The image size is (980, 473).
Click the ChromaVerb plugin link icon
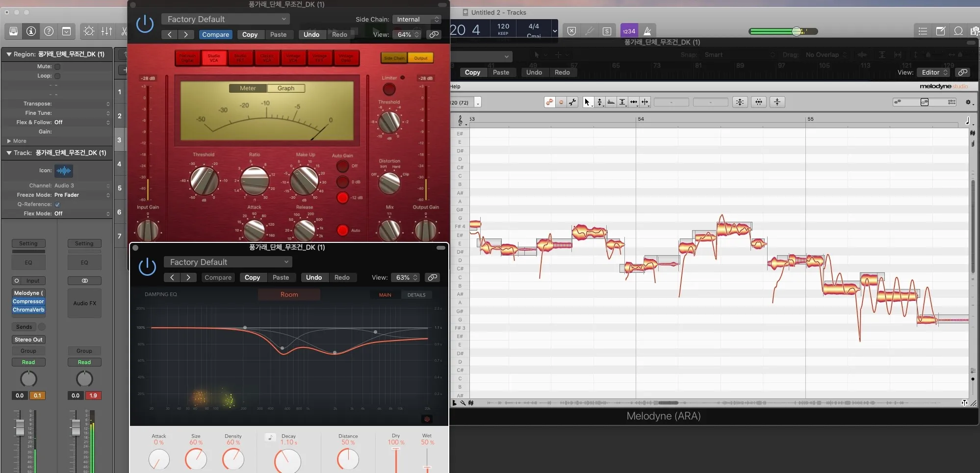click(433, 277)
